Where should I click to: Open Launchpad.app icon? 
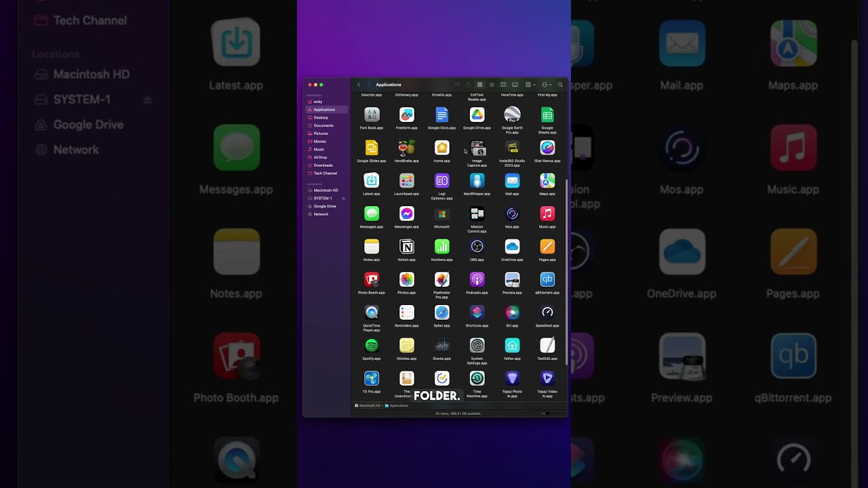(x=407, y=180)
